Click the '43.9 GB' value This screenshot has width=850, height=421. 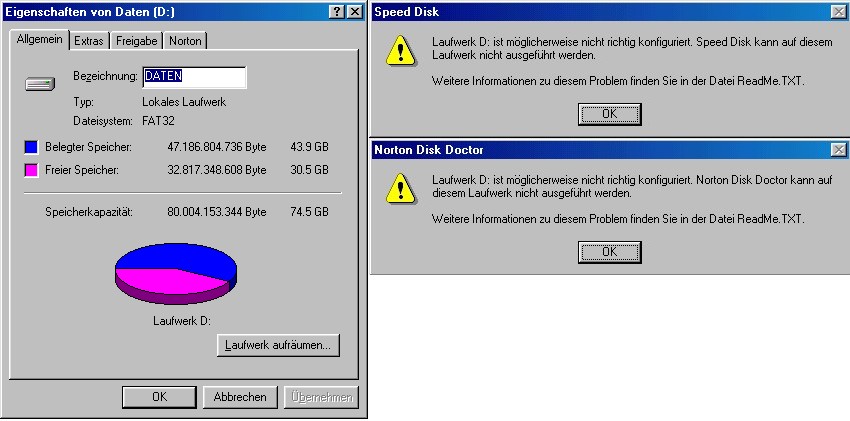310,147
